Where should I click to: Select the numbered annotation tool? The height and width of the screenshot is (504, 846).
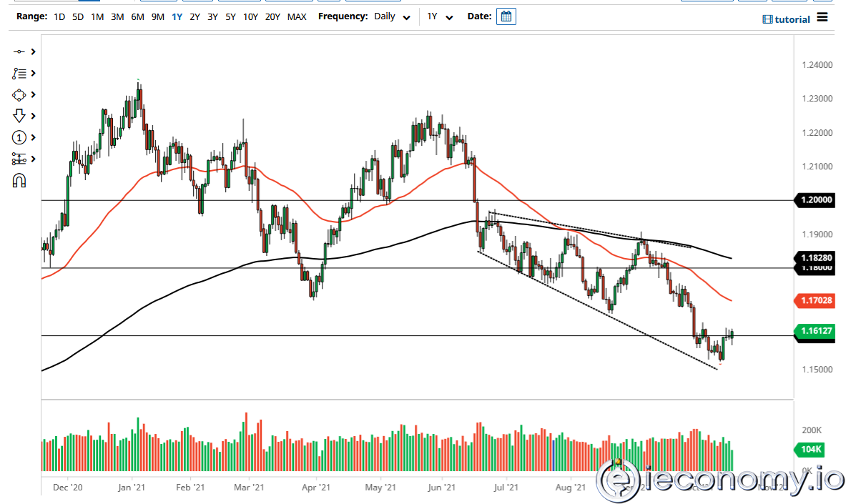point(20,137)
